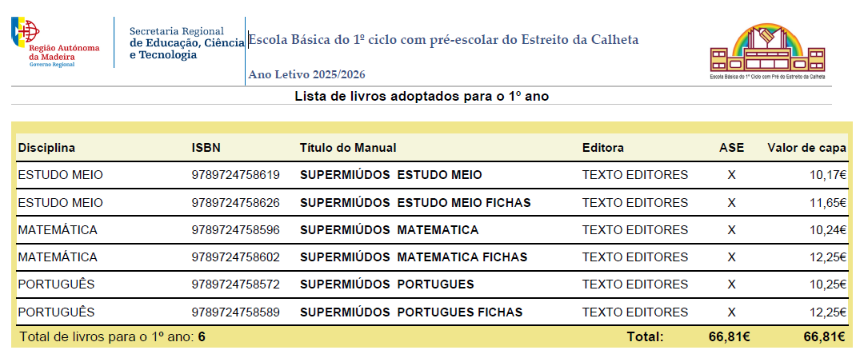The height and width of the screenshot is (358, 868).
Task: Click the Valor de capa column header
Action: [806, 148]
